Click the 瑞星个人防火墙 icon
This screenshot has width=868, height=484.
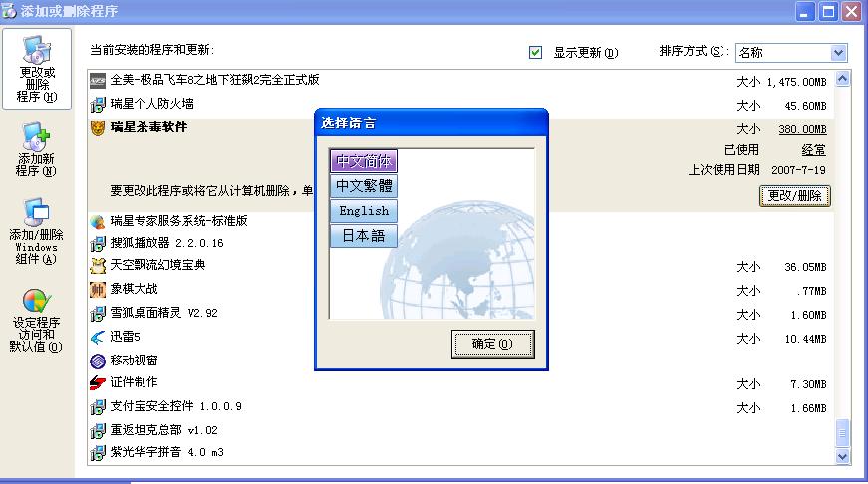pos(98,104)
